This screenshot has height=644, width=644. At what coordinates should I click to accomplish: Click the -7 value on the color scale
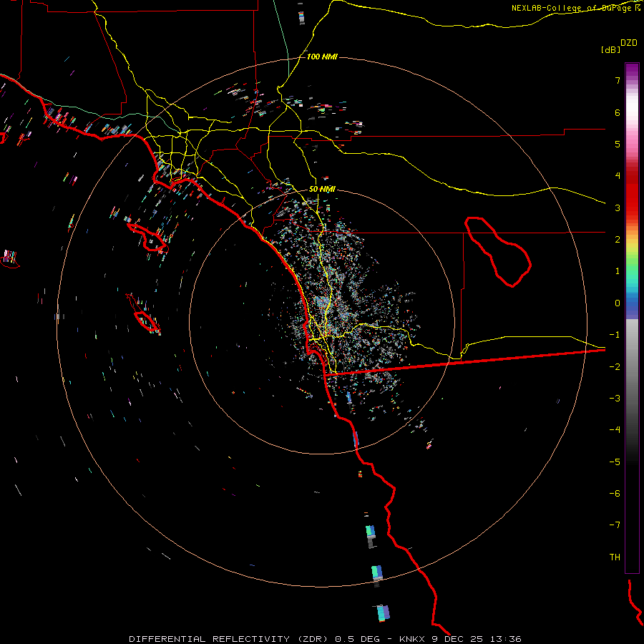tap(615, 525)
